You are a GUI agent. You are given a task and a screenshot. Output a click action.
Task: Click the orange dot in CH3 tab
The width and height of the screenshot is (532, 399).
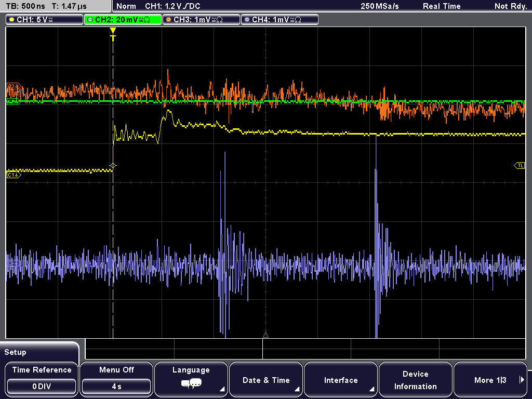click(x=169, y=20)
